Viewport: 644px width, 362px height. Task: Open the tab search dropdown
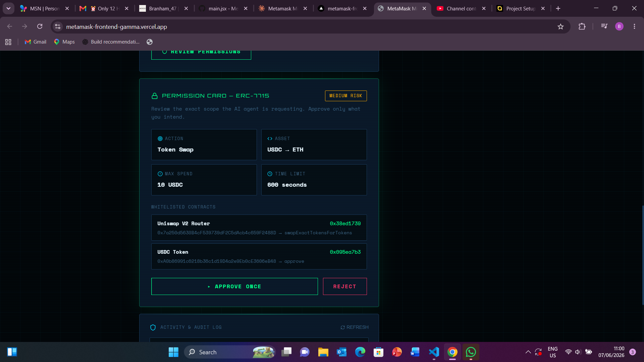pyautogui.click(x=8, y=9)
